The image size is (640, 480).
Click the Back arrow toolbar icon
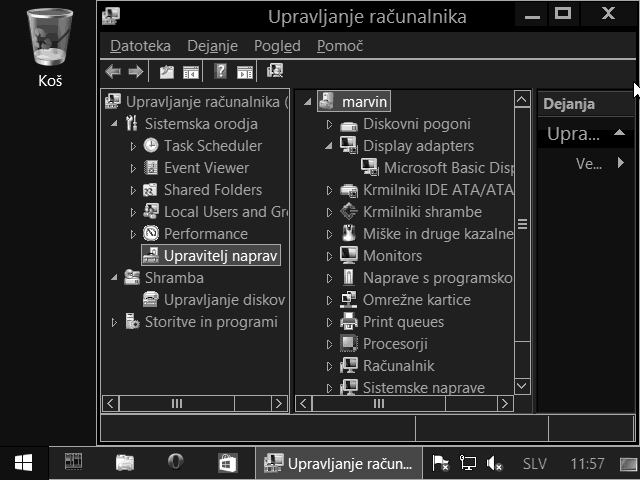click(x=113, y=72)
